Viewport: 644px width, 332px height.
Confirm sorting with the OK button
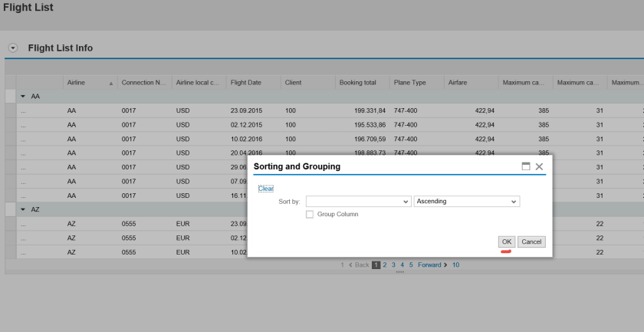click(x=506, y=242)
